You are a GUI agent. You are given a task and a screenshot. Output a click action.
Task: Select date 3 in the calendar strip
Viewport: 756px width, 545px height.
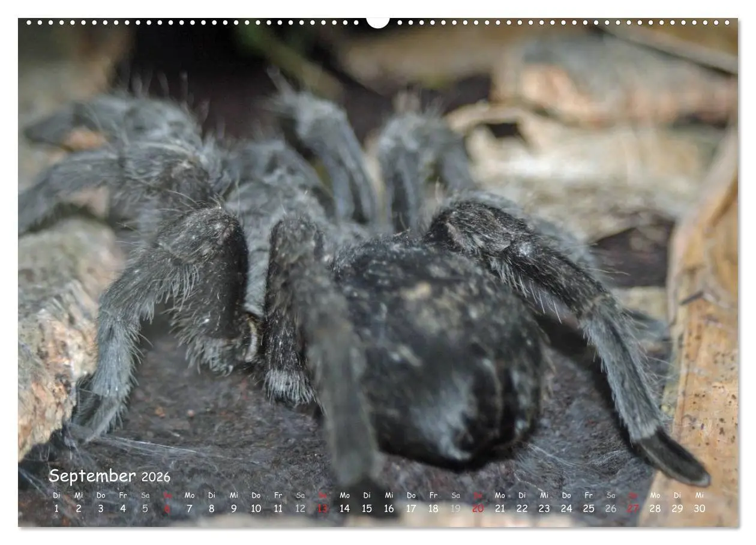click(x=101, y=508)
